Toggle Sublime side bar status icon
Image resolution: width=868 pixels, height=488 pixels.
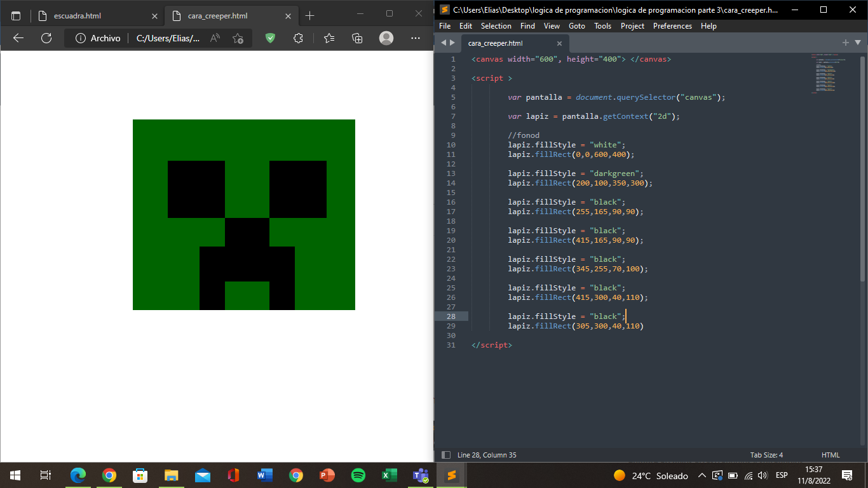(446, 455)
